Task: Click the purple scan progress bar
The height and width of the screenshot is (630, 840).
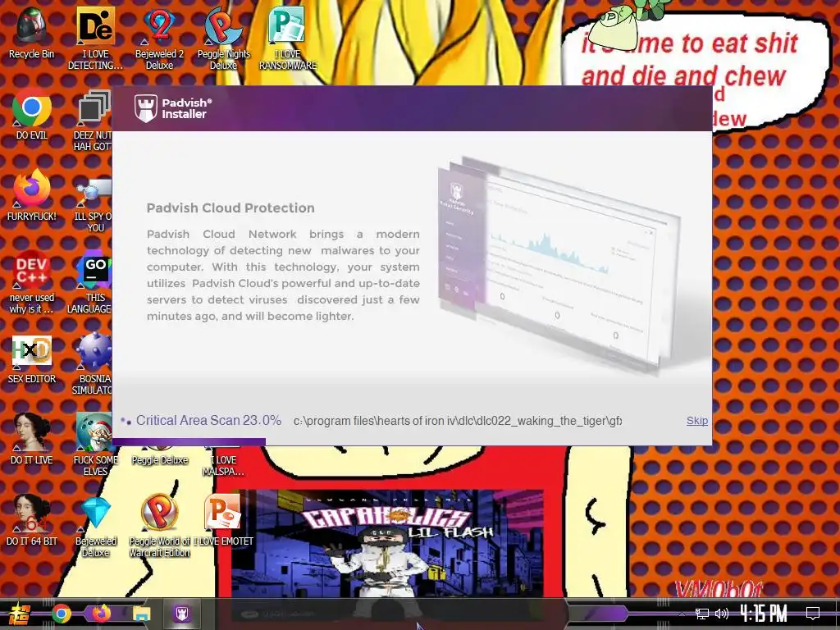Action: point(189,442)
